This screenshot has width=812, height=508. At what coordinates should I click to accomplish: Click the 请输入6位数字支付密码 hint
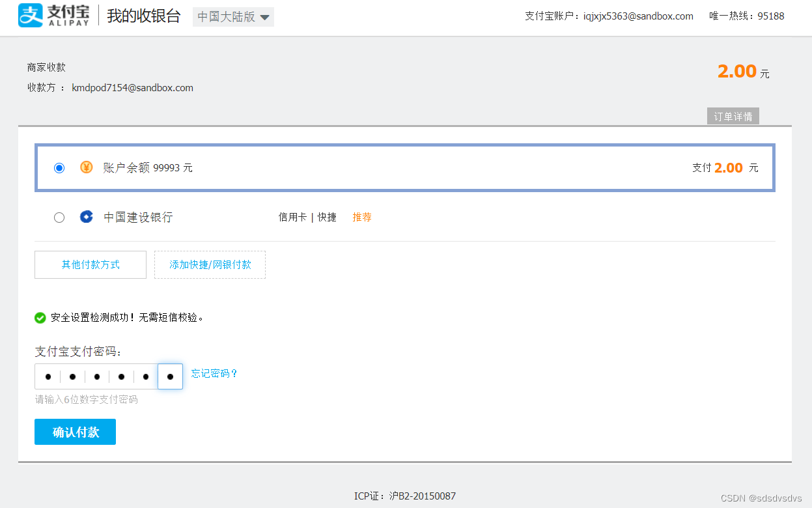coord(87,399)
